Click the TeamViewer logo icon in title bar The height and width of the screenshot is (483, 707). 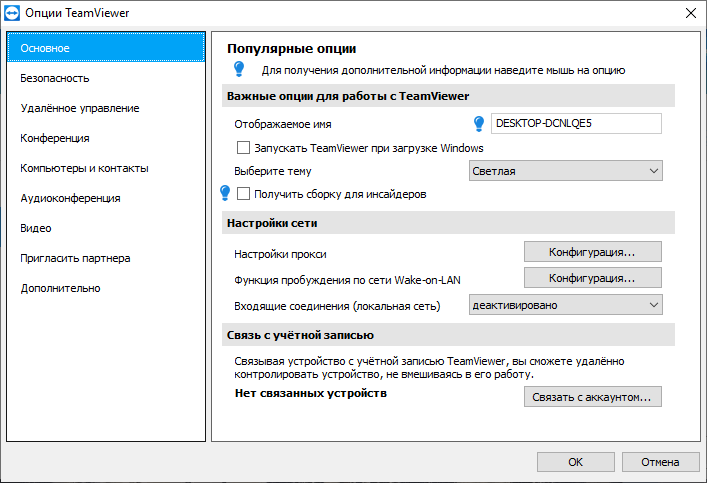[12, 12]
